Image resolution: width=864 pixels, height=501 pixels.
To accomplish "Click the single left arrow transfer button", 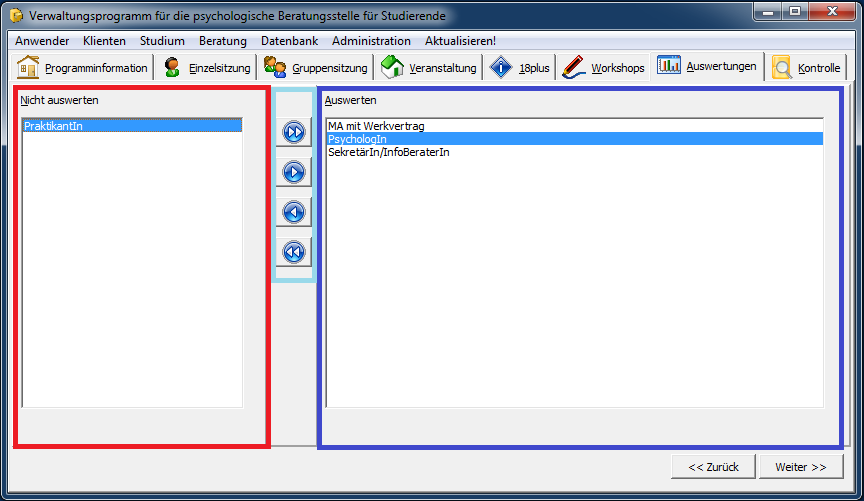I will pyautogui.click(x=293, y=212).
